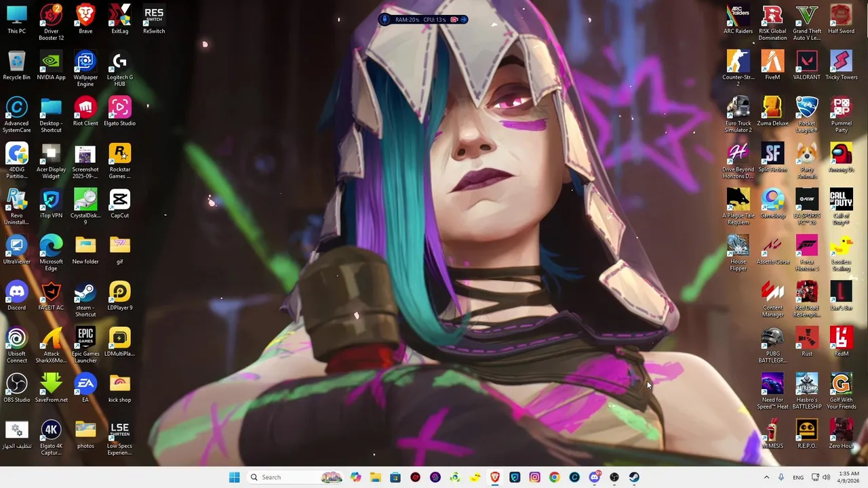868x488 pixels.
Task: Launch FACEIT AC
Action: point(52,296)
